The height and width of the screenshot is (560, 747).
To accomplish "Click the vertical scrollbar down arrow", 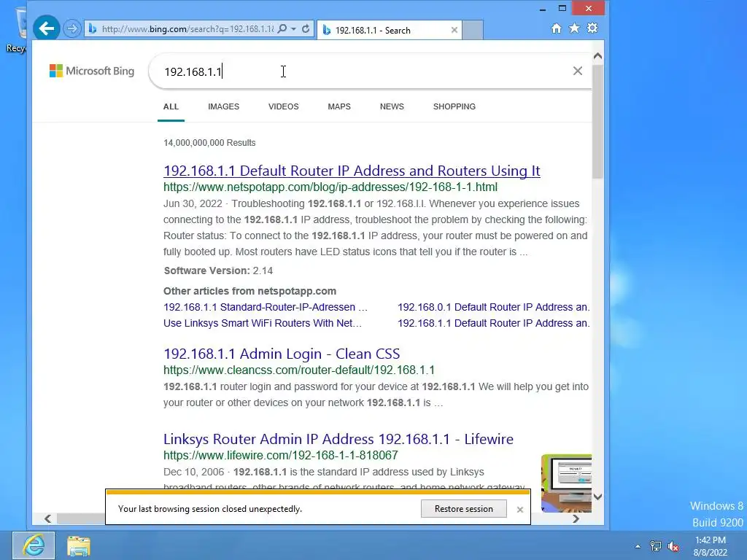I will click(598, 497).
